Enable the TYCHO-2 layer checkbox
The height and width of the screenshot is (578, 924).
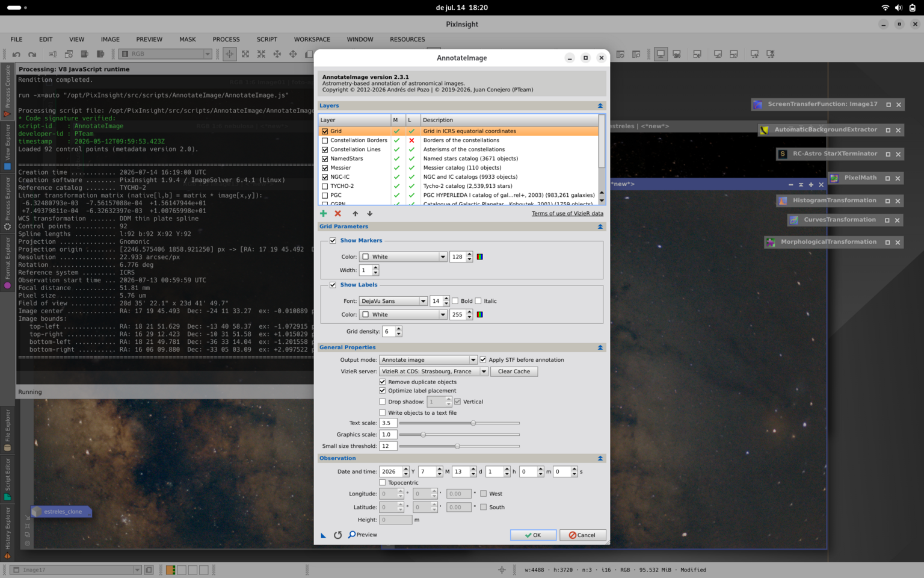(325, 186)
